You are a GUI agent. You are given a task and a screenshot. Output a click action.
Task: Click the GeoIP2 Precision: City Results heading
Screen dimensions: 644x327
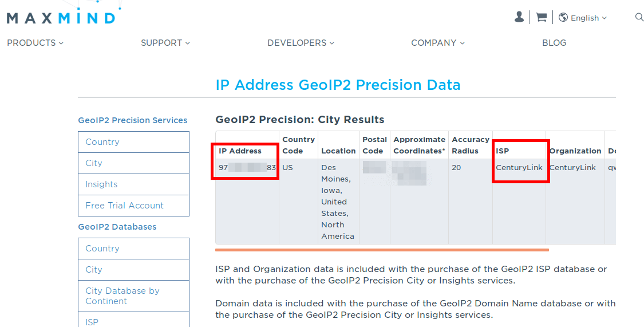pyautogui.click(x=300, y=120)
